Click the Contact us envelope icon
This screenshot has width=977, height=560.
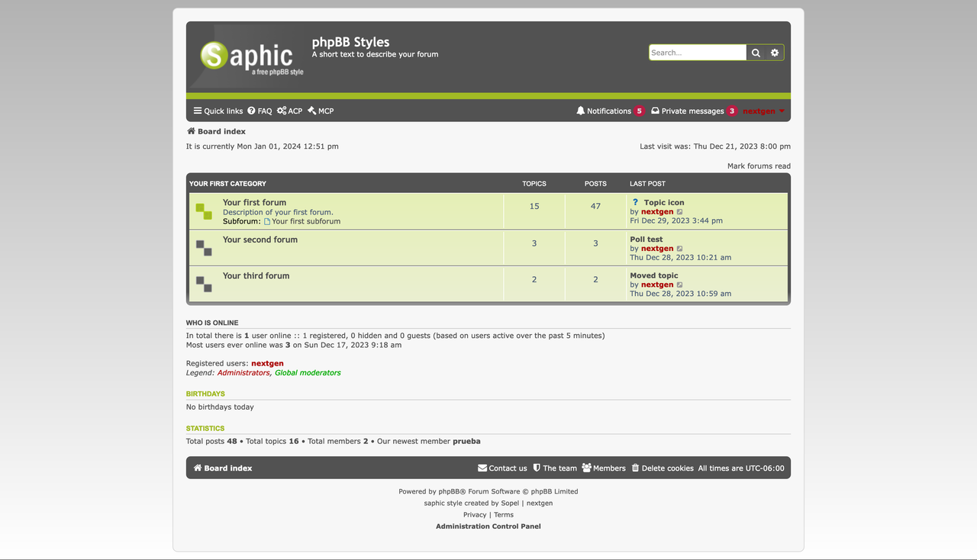pyautogui.click(x=482, y=468)
